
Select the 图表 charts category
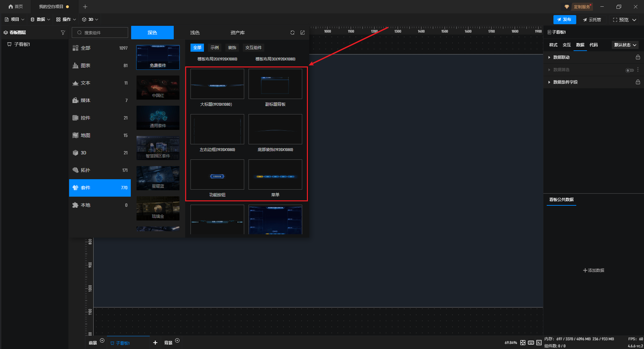[x=100, y=65]
